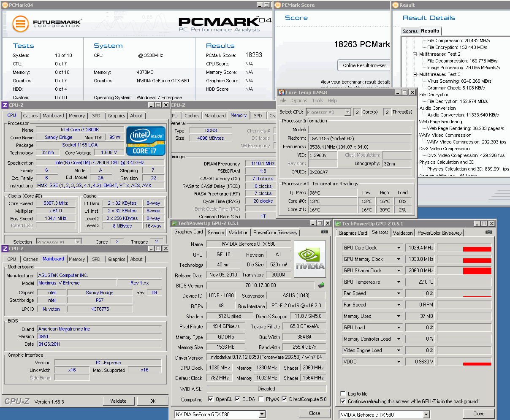This screenshot has height=420, width=510.
Task: Select the Memory tab in the CPU-Z Mainboard window
Action: tap(77, 259)
